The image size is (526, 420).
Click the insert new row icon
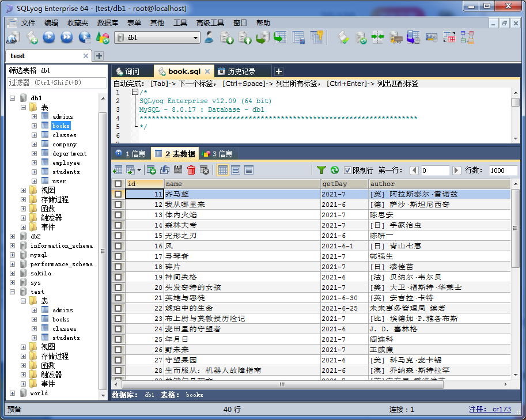point(152,170)
